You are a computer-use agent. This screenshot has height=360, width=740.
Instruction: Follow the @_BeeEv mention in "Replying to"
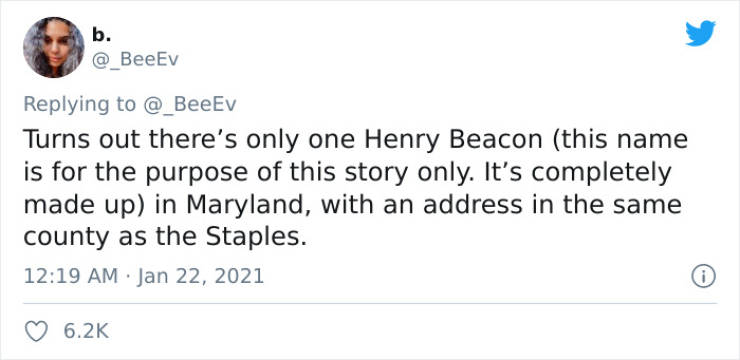pyautogui.click(x=189, y=104)
